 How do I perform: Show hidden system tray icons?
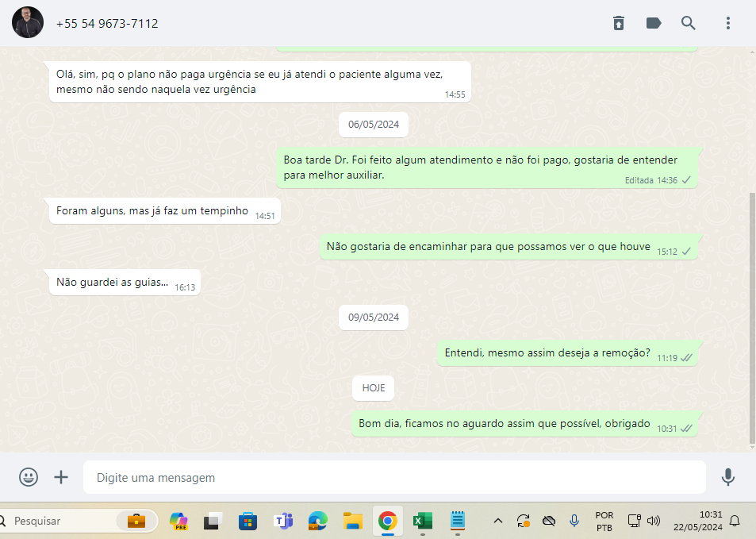[x=498, y=521]
